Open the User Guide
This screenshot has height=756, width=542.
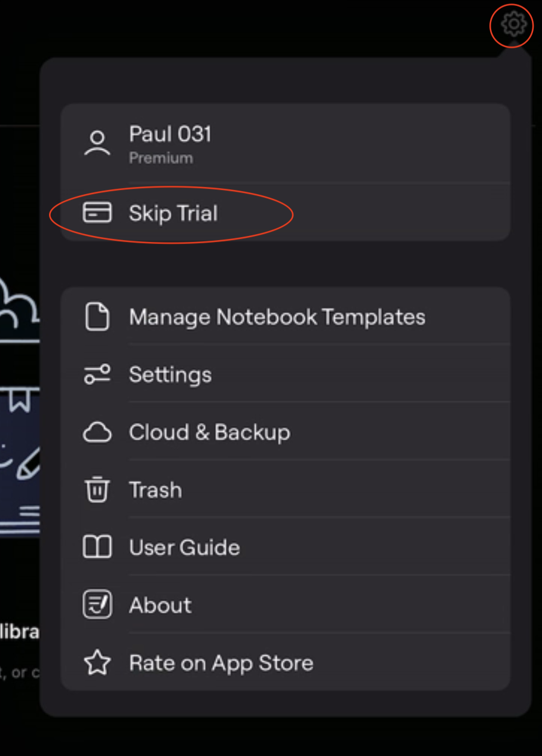pyautogui.click(x=185, y=548)
